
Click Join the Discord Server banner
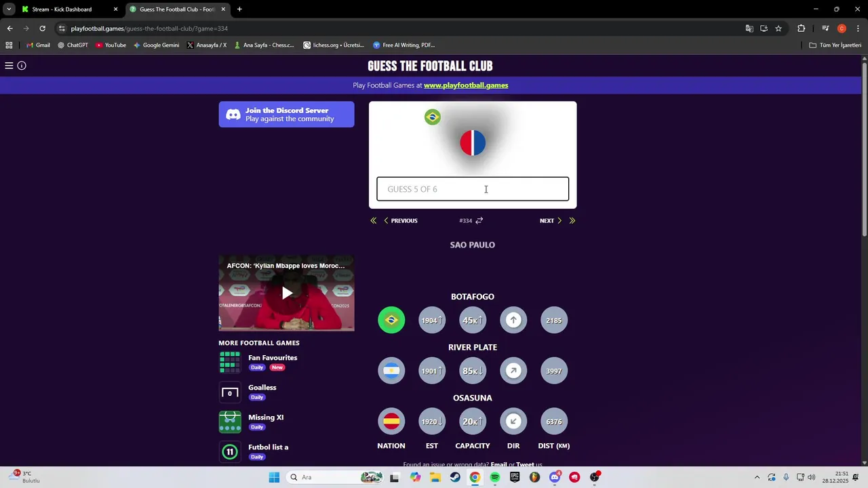coord(286,115)
